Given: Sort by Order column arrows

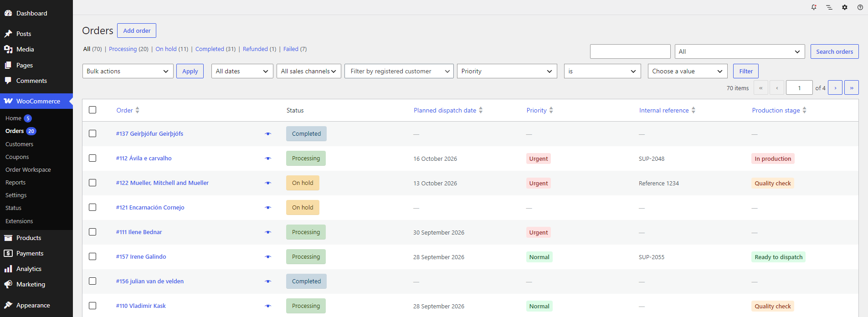Looking at the screenshot, I should [x=138, y=110].
